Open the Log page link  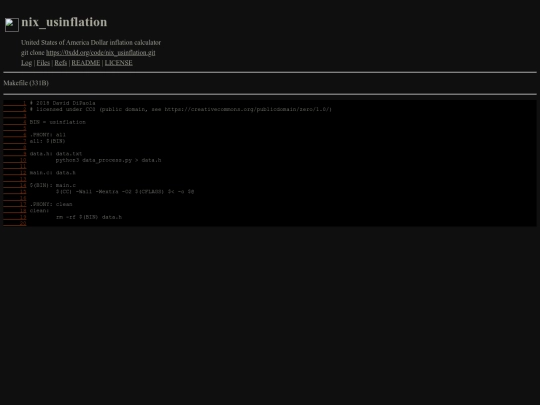coord(27,63)
